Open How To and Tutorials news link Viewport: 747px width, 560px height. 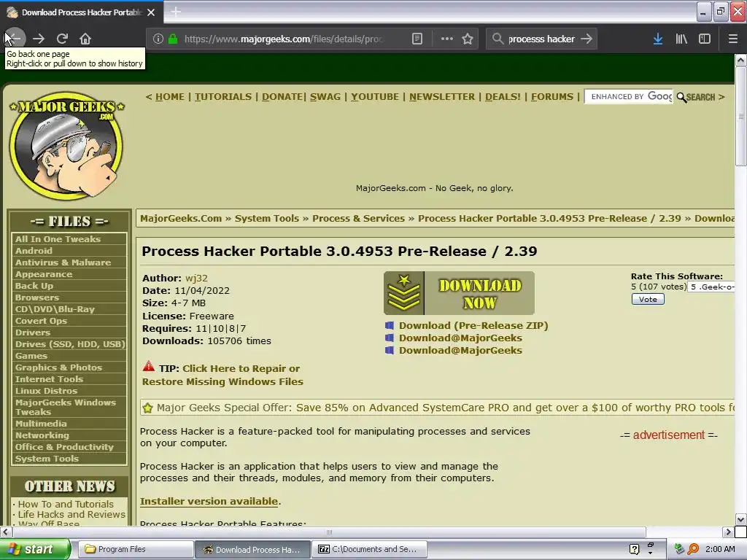(66, 504)
